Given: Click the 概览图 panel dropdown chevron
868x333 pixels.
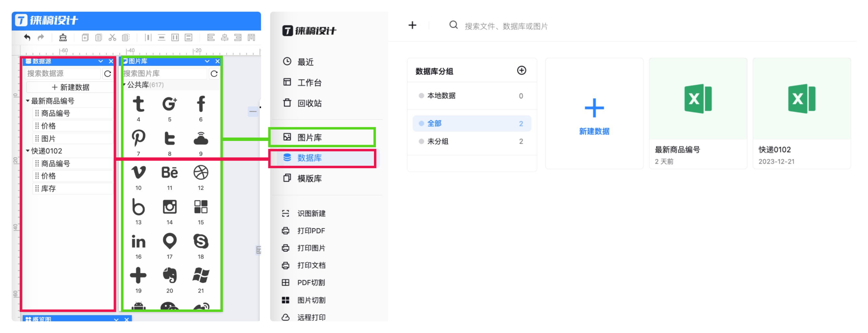Looking at the screenshot, I should [x=116, y=319].
